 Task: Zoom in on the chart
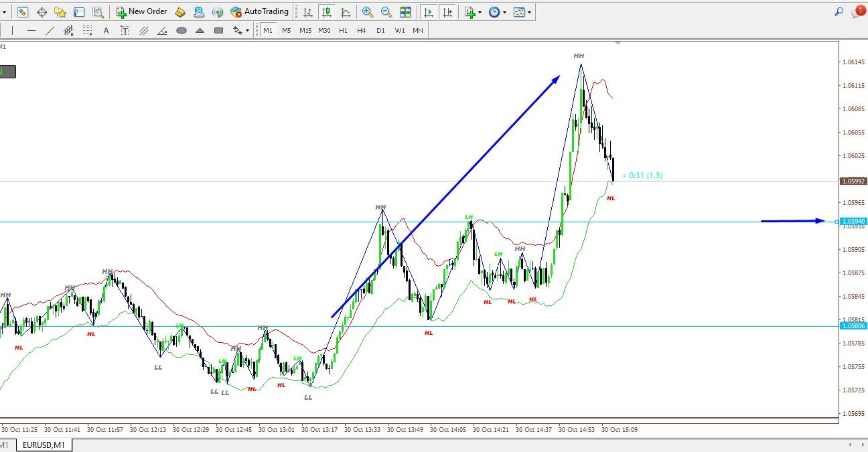point(368,11)
